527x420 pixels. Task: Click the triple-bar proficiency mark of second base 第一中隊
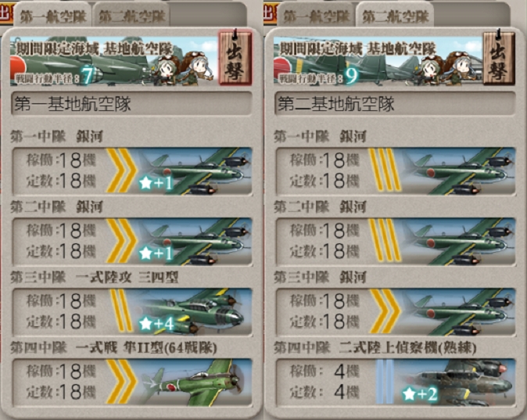click(385, 170)
